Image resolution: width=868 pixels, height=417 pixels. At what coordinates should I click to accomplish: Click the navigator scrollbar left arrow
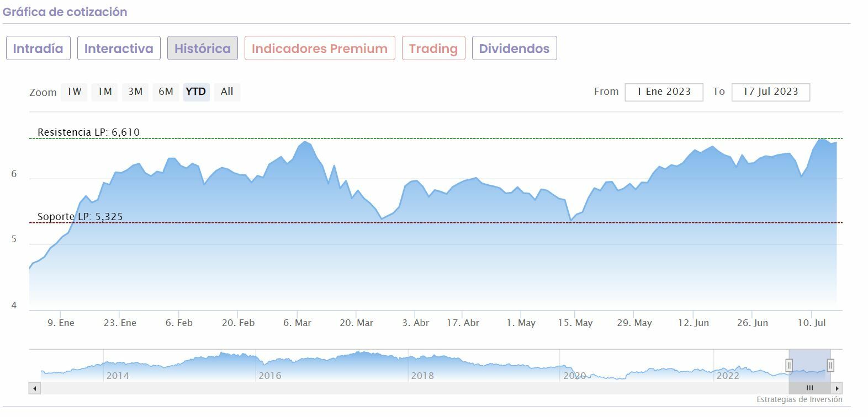[35, 388]
